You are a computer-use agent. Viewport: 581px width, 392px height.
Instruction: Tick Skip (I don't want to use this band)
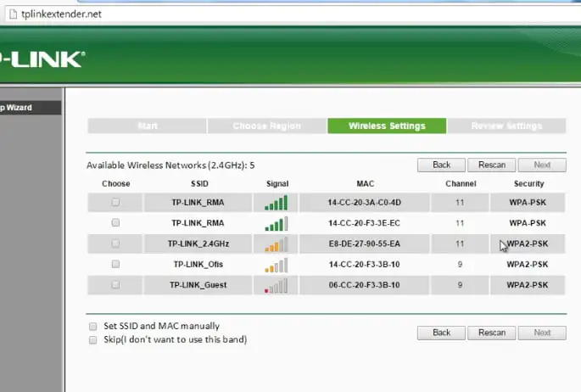(x=92, y=339)
